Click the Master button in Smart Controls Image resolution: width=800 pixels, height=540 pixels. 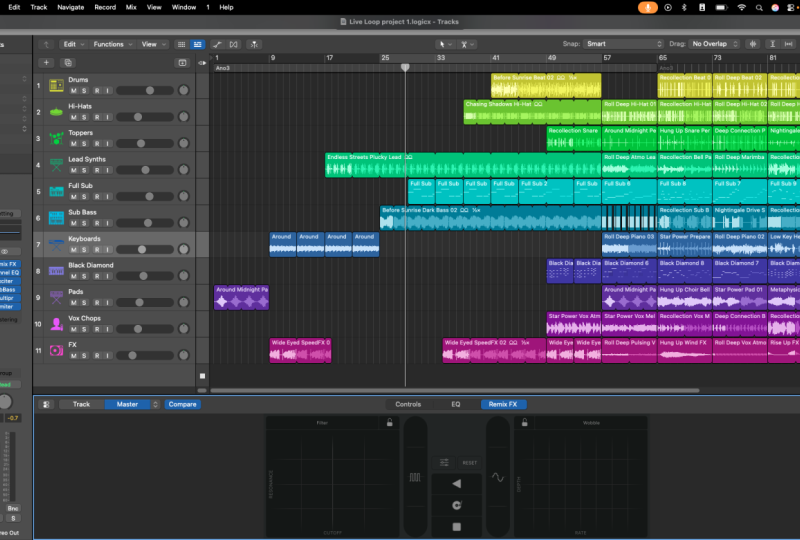[x=128, y=404]
